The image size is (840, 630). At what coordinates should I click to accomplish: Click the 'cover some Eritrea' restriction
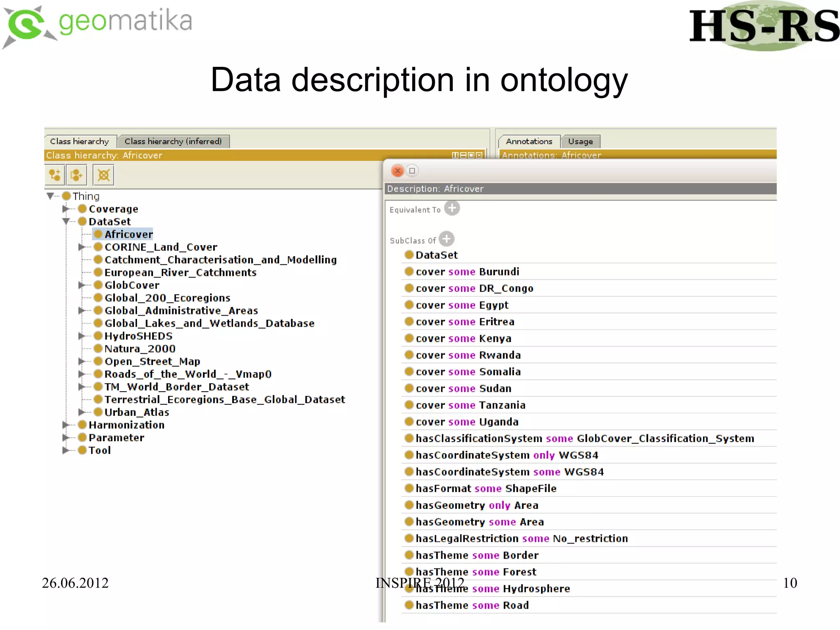point(589,322)
